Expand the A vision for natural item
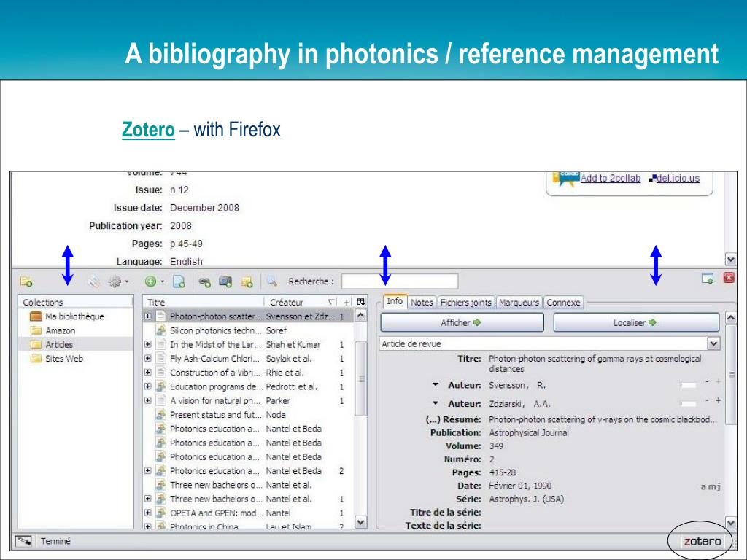The image size is (747, 560). coord(147,400)
